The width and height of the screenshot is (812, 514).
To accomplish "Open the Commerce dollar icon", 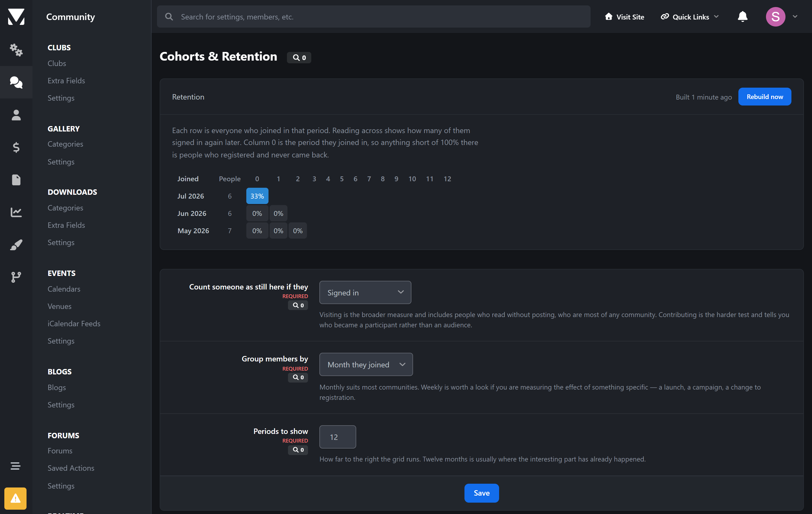I will 16,147.
